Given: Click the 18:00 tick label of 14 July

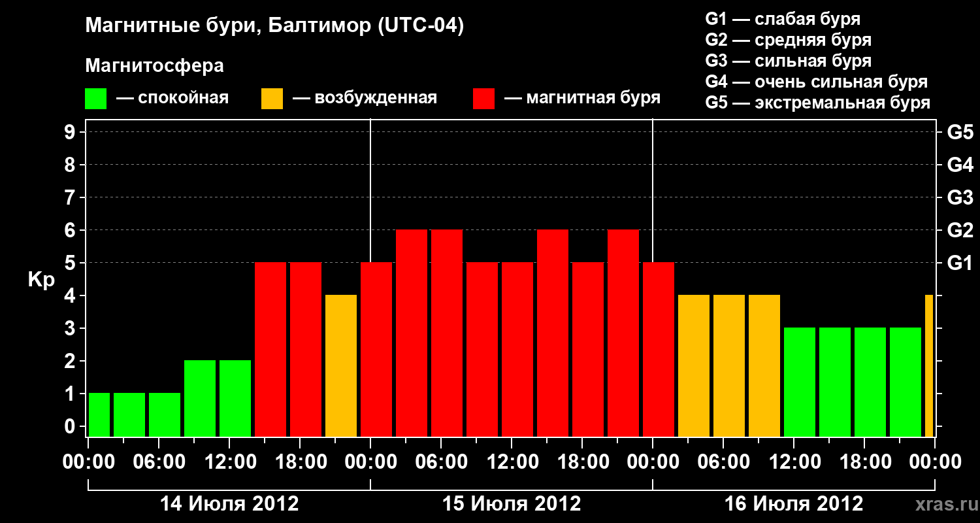Looking at the screenshot, I should [300, 462].
